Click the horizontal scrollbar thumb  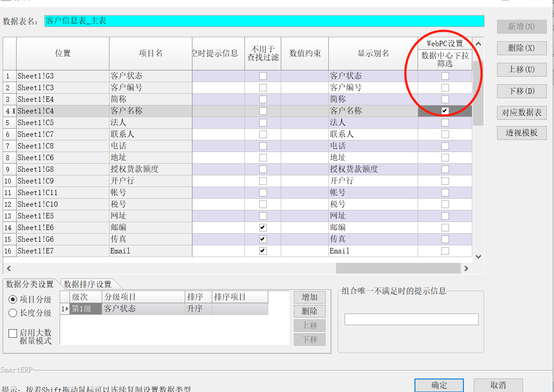[x=398, y=268]
